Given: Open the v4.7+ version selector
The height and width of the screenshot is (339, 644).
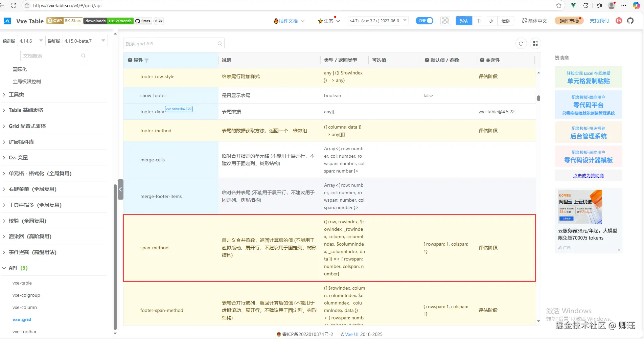Looking at the screenshot, I should (x=378, y=21).
